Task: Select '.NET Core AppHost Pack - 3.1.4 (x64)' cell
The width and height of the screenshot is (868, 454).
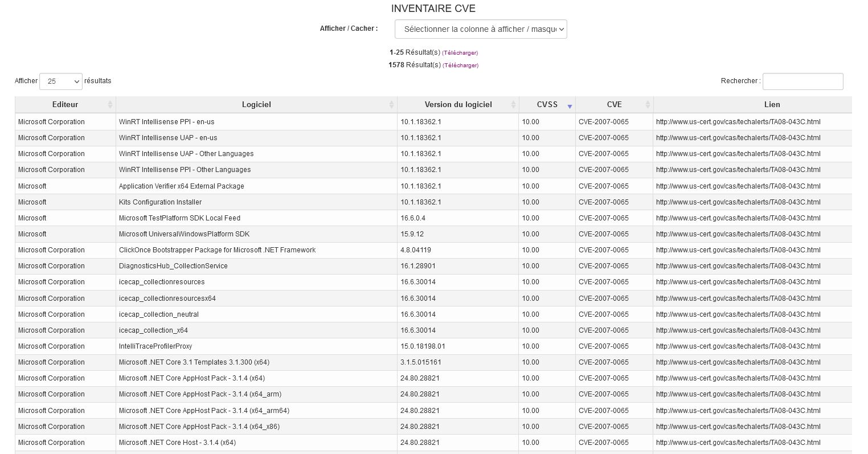Action: pos(256,378)
